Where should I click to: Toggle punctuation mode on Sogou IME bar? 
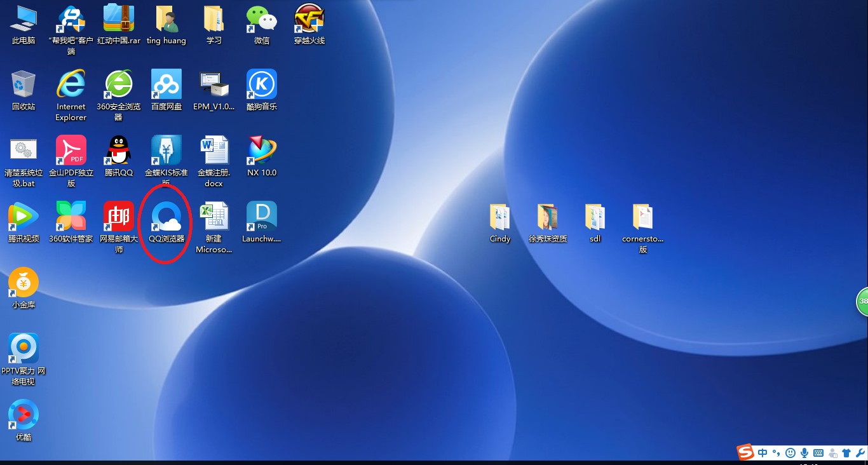click(x=776, y=453)
